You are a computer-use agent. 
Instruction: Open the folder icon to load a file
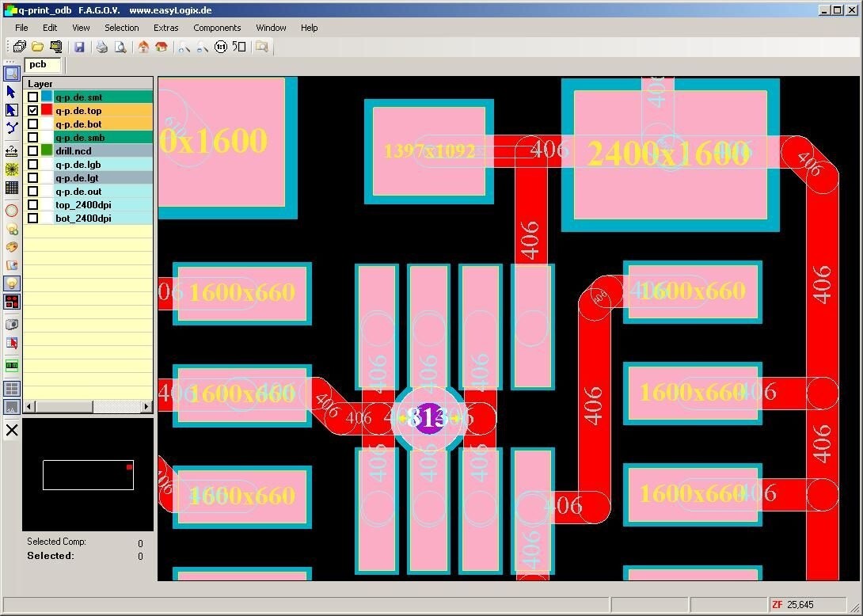tap(36, 46)
